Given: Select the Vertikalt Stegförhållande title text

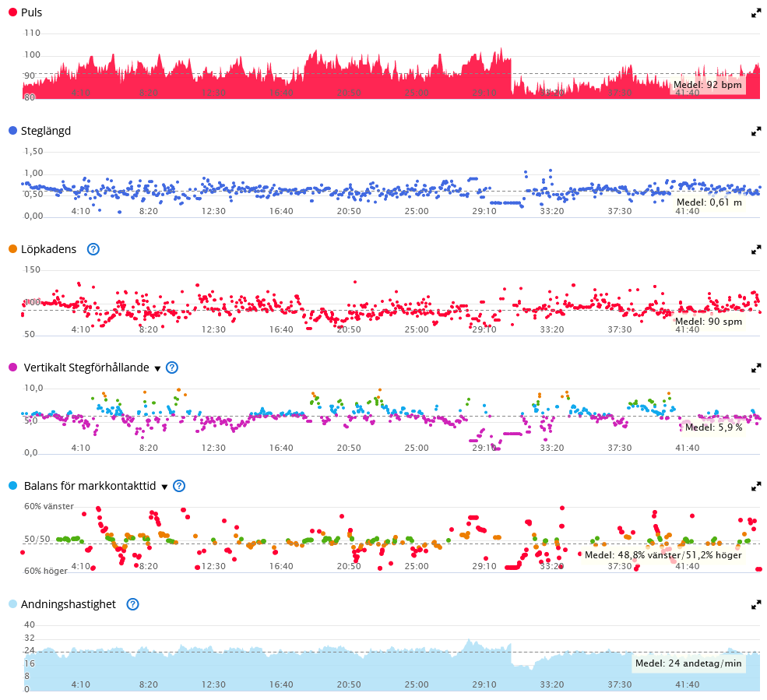Looking at the screenshot, I should coord(86,368).
